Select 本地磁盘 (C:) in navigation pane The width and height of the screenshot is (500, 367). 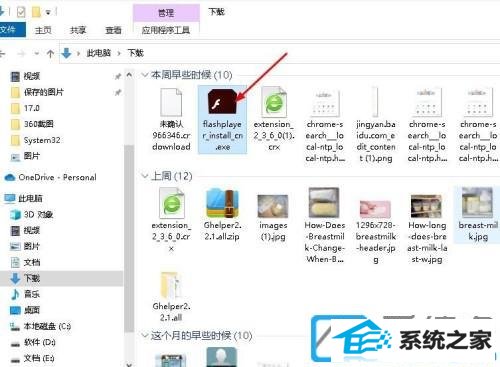click(x=41, y=326)
